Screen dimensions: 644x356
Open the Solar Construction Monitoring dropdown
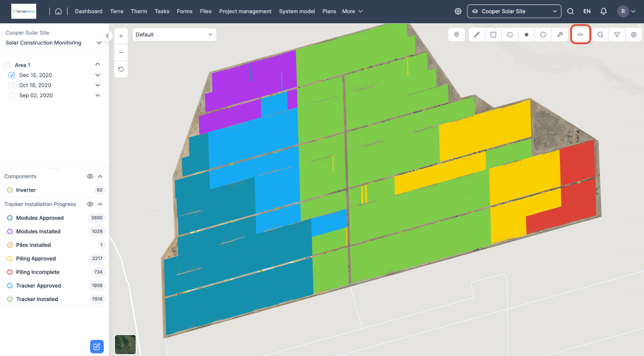[x=54, y=43]
